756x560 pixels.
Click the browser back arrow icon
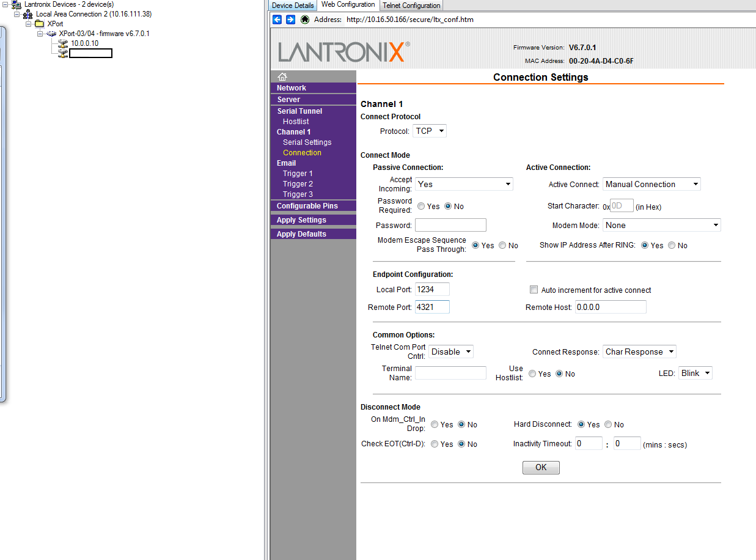click(277, 20)
